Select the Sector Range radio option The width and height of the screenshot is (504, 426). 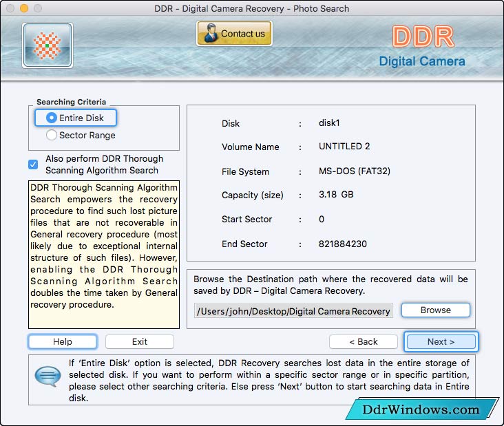coord(81,136)
